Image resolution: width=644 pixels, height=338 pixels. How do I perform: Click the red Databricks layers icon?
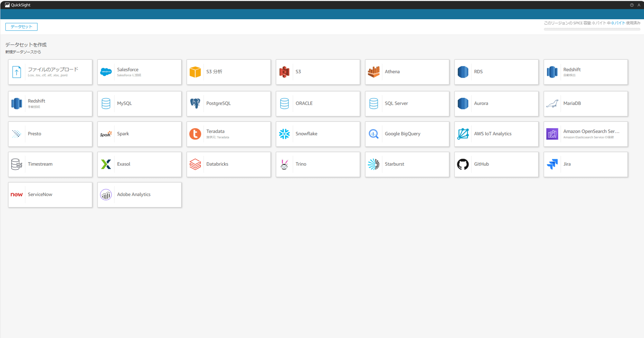(195, 164)
